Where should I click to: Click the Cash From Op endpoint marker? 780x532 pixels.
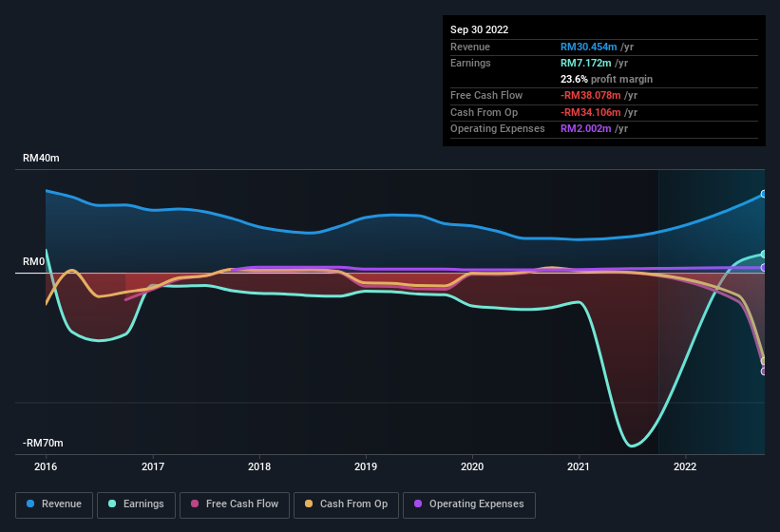point(764,361)
